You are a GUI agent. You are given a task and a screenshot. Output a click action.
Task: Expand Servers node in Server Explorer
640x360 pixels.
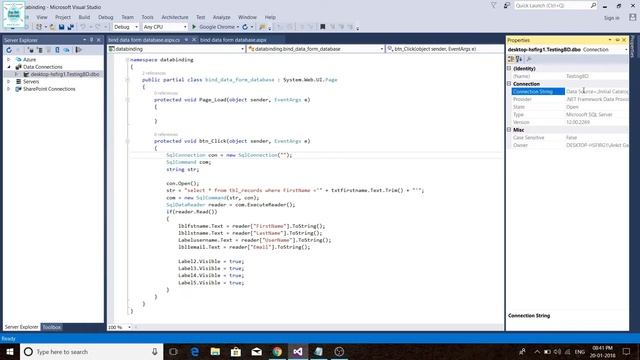click(x=9, y=82)
